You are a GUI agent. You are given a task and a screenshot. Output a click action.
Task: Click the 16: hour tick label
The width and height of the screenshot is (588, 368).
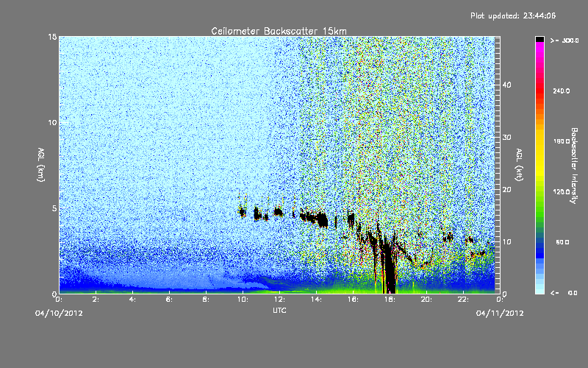(x=353, y=300)
